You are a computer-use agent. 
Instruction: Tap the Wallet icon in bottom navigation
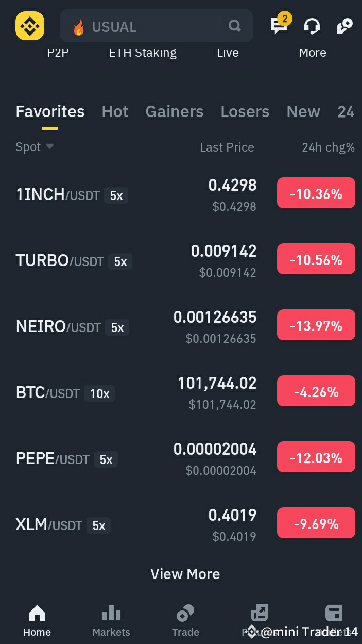[334, 616]
